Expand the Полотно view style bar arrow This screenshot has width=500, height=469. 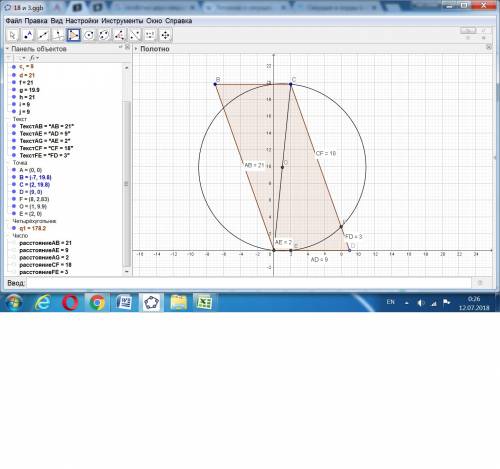(136, 49)
